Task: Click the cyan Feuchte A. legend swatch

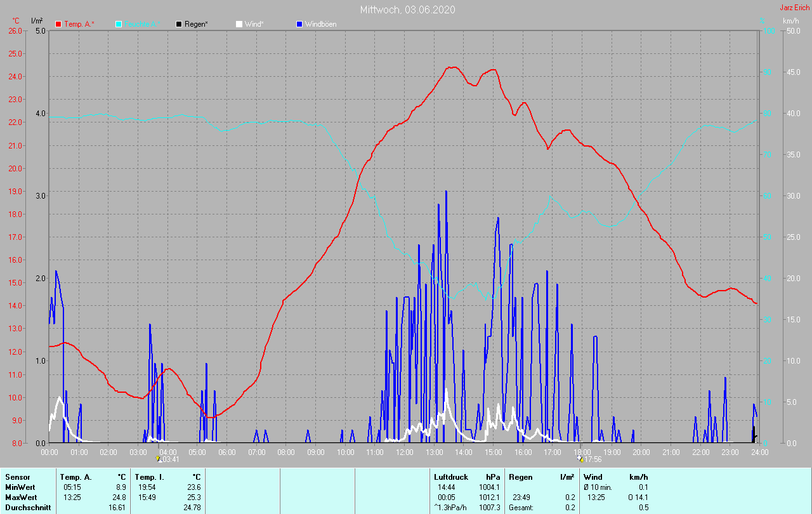Action: 119,24
